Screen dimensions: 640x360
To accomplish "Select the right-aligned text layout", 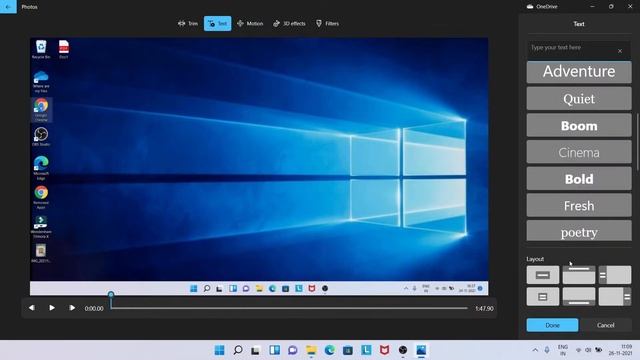I will 615,297.
